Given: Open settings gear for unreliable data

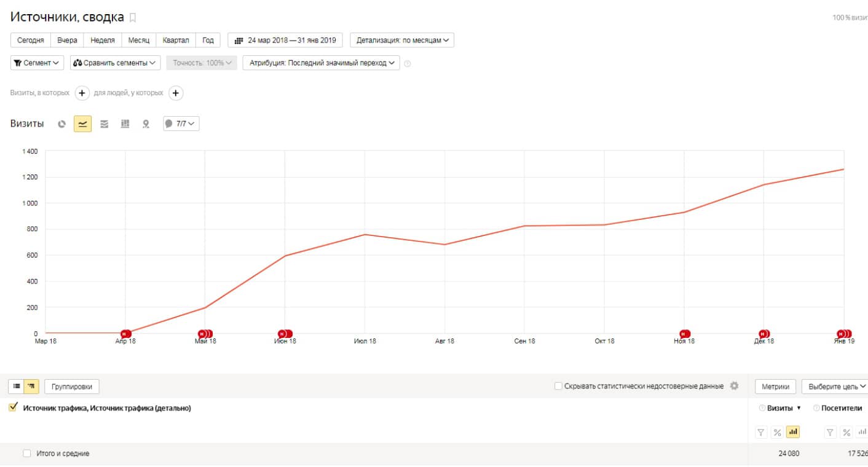Looking at the screenshot, I should tap(733, 386).
